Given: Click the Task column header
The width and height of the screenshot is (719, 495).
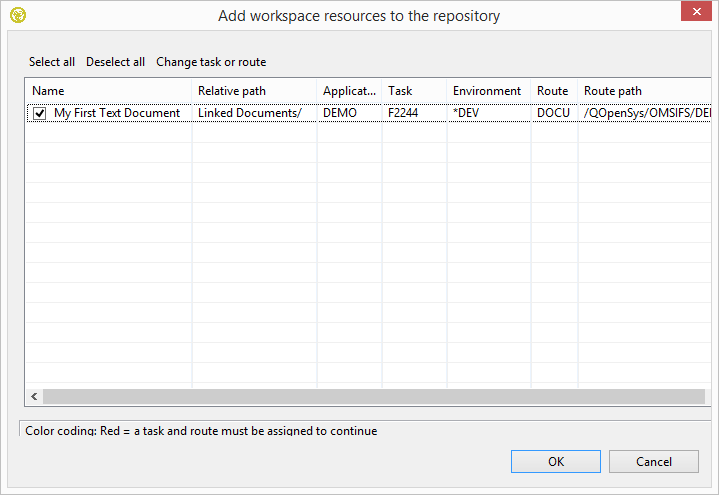Looking at the screenshot, I should tap(413, 91).
